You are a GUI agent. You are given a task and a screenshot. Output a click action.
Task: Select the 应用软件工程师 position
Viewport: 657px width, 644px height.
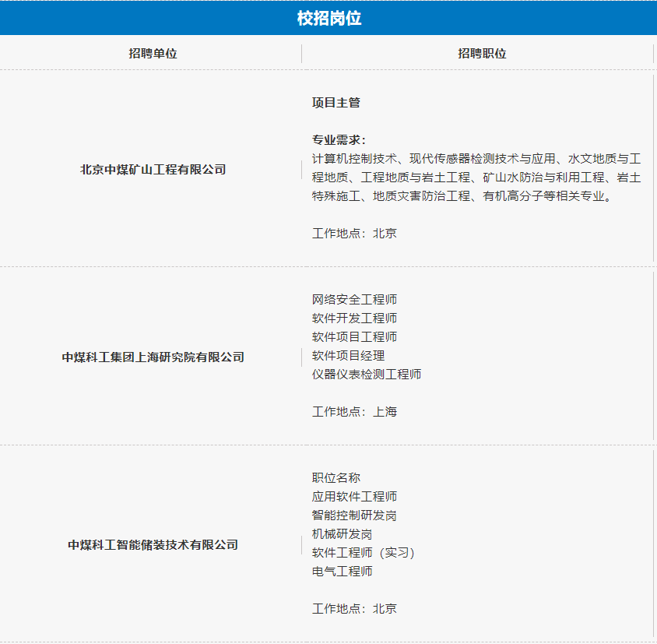pos(354,496)
